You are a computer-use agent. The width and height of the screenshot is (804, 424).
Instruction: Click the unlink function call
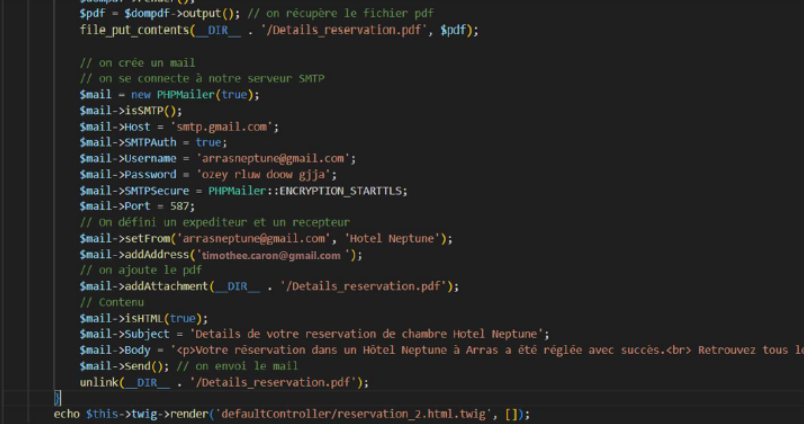point(99,382)
